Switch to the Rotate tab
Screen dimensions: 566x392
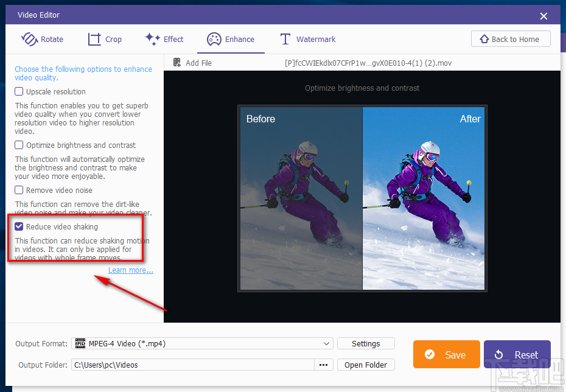42,39
